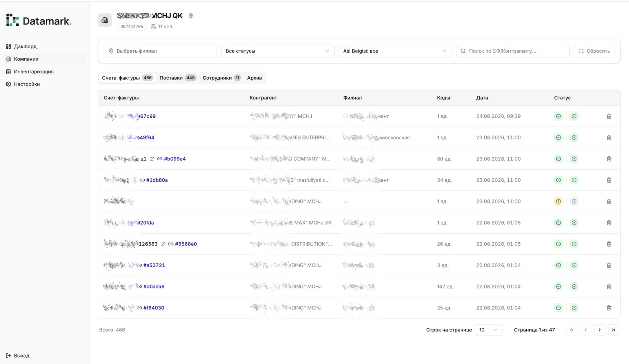
Task: Open invoice link #5568e0
Action: [182, 244]
